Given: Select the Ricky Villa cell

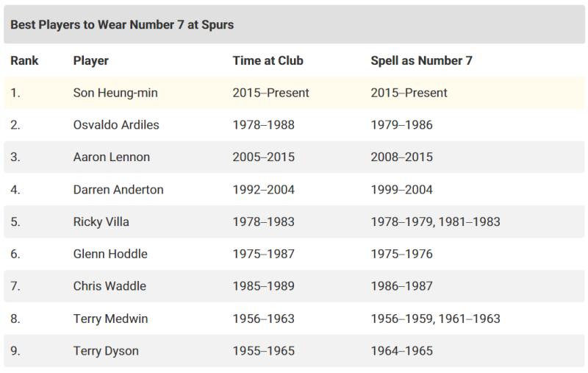Looking at the screenshot, I should point(100,221).
